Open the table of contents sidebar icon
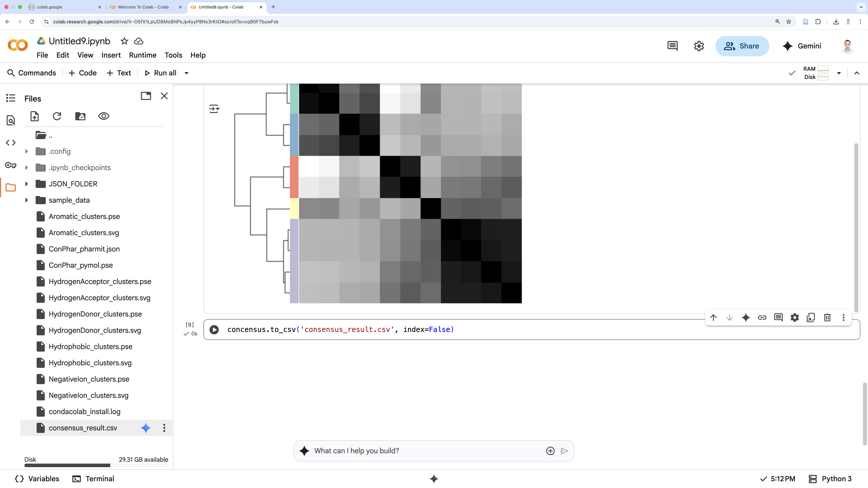Image resolution: width=868 pixels, height=488 pixels. (x=11, y=98)
